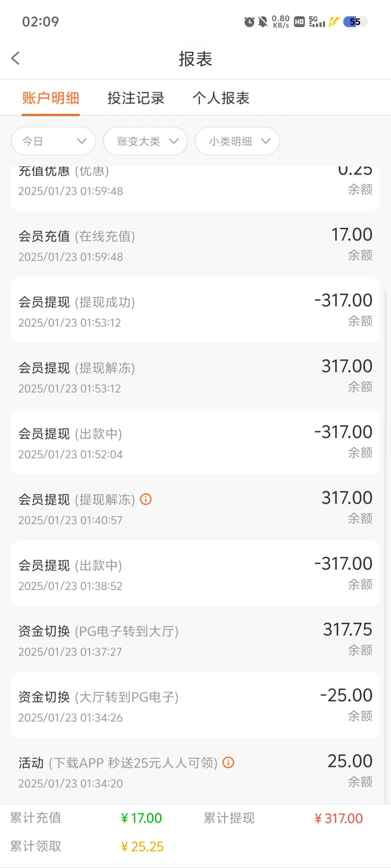
Task: Open 资金切换 PG电子转到大厅 317.75 record
Action: (195, 639)
